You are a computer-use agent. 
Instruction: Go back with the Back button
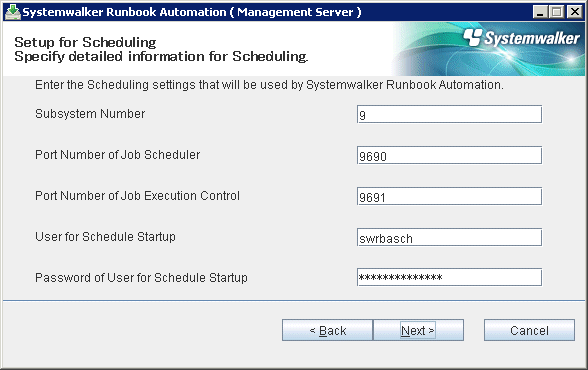327,330
